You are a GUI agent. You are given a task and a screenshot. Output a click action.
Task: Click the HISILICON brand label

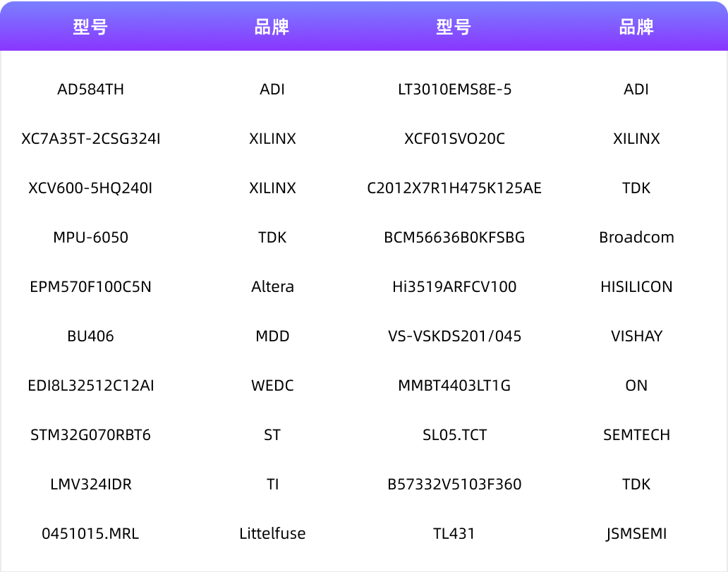coord(637,286)
